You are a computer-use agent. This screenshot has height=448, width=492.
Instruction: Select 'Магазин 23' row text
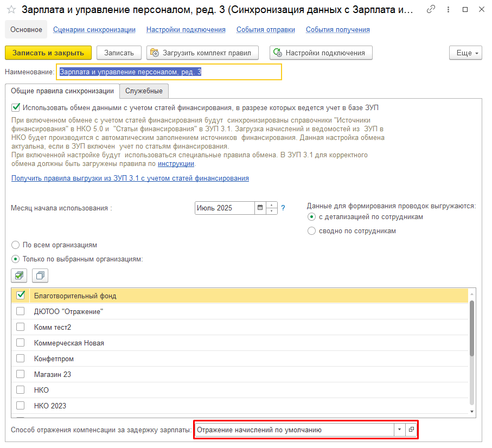click(53, 374)
